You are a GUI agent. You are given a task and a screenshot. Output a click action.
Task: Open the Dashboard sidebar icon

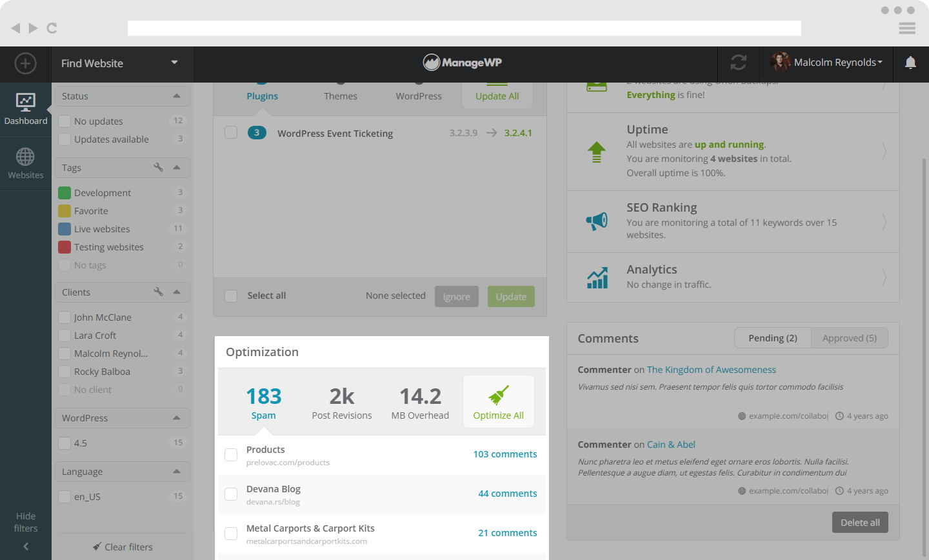(x=26, y=108)
